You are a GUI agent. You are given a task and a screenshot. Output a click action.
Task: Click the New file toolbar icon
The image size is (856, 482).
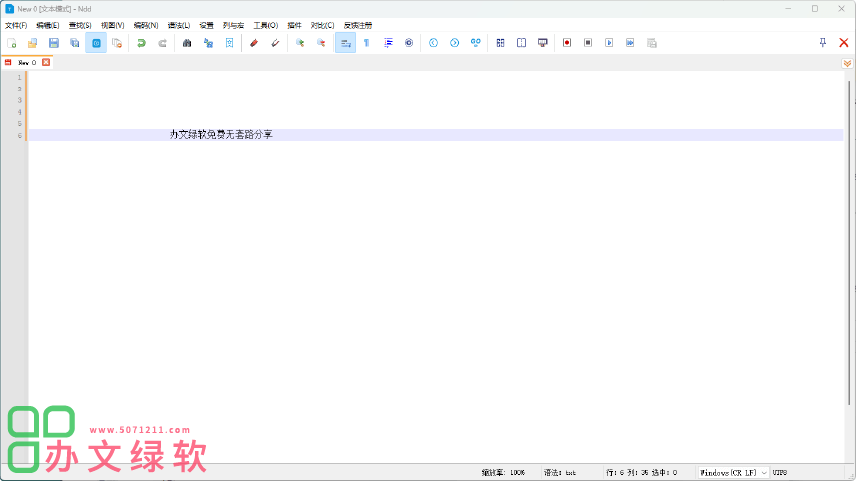click(12, 43)
